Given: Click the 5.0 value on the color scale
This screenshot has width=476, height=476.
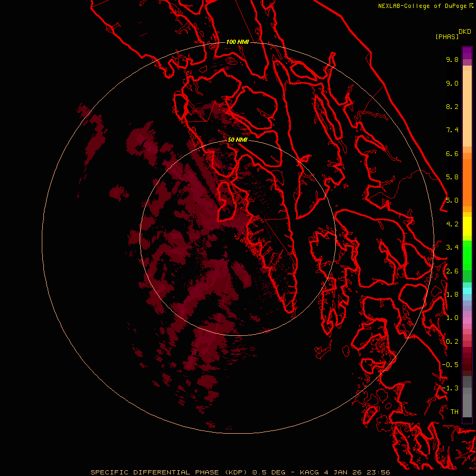Looking at the screenshot, I should pos(452,200).
